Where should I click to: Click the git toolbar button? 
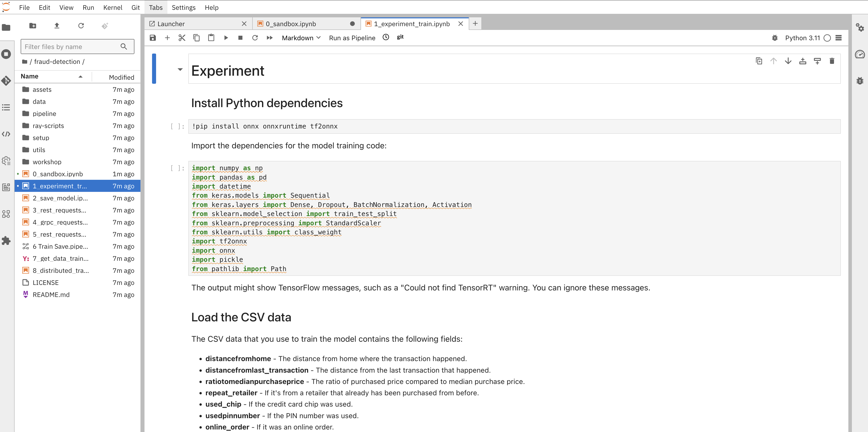[400, 37]
